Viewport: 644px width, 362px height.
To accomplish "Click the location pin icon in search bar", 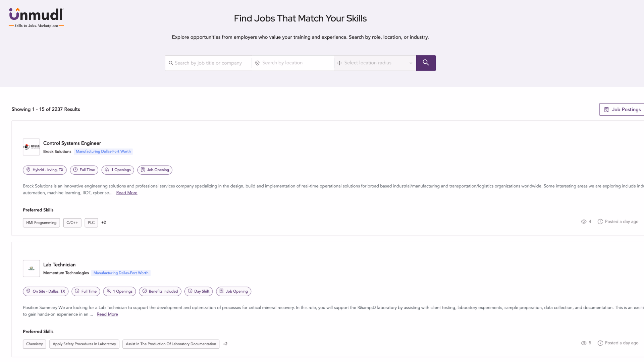I will [x=257, y=63].
